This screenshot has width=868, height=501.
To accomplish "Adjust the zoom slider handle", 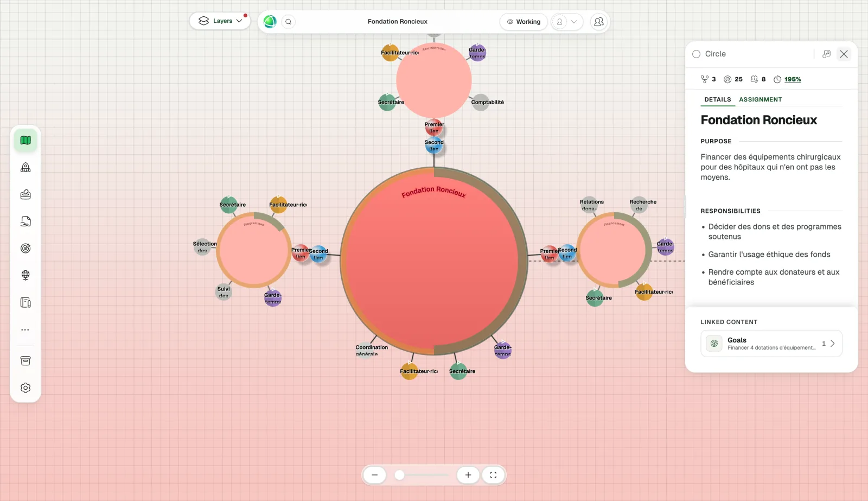I will click(x=399, y=475).
